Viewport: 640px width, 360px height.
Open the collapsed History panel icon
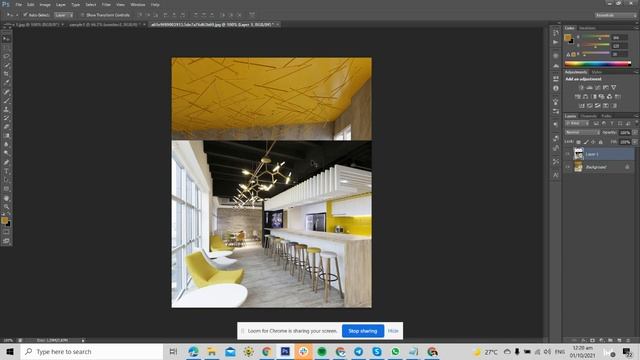click(556, 33)
